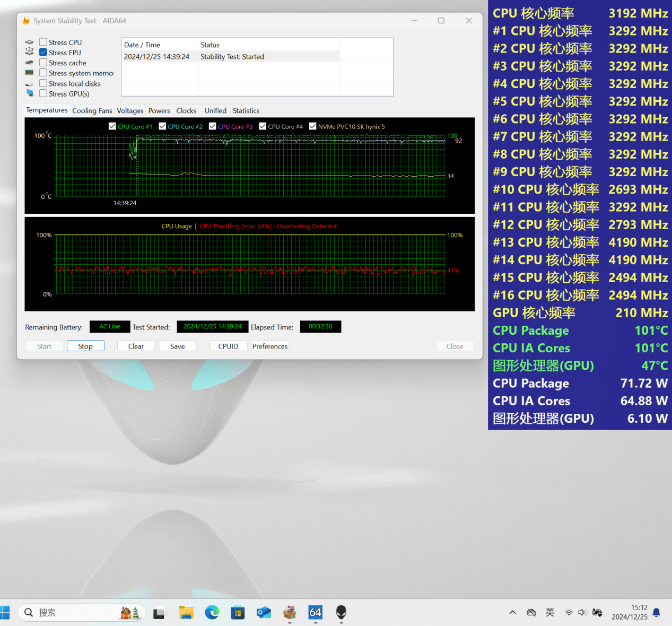Click the Task View taskbar icon

coord(160,613)
